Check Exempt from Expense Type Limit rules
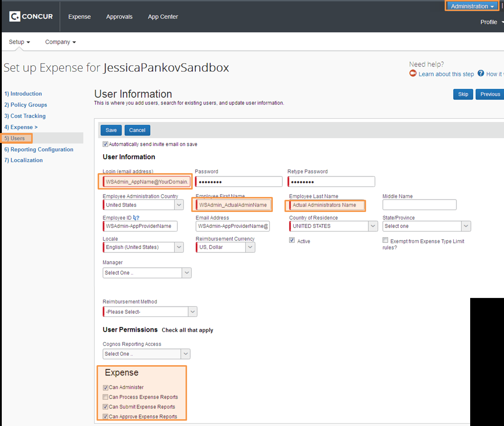504x426 pixels. pos(385,240)
